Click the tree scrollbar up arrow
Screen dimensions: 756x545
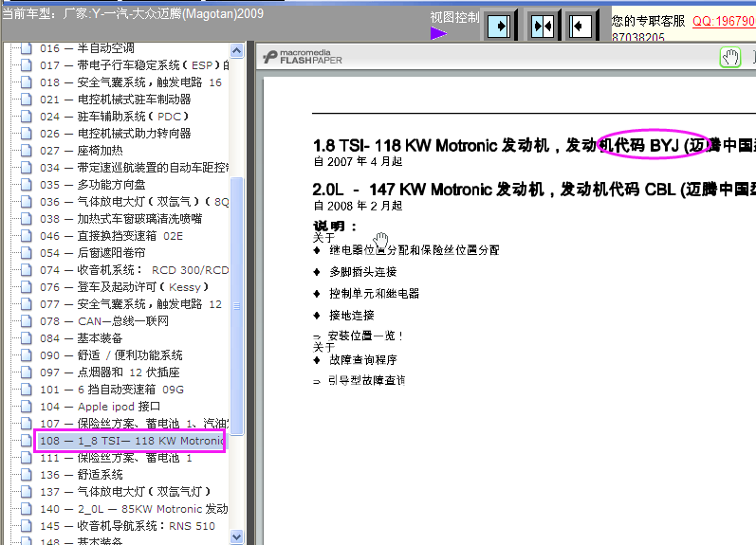[x=237, y=50]
